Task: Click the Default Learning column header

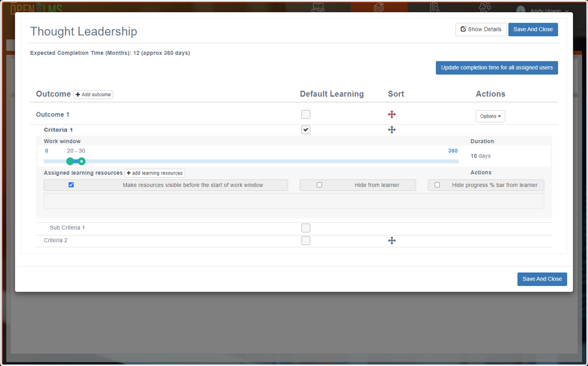Action: tap(332, 94)
